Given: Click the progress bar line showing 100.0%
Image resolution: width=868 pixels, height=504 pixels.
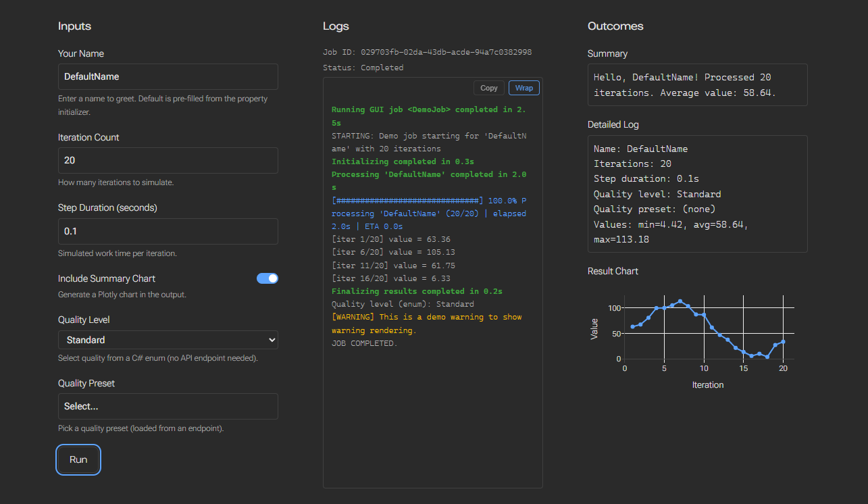Looking at the screenshot, I should pos(429,213).
